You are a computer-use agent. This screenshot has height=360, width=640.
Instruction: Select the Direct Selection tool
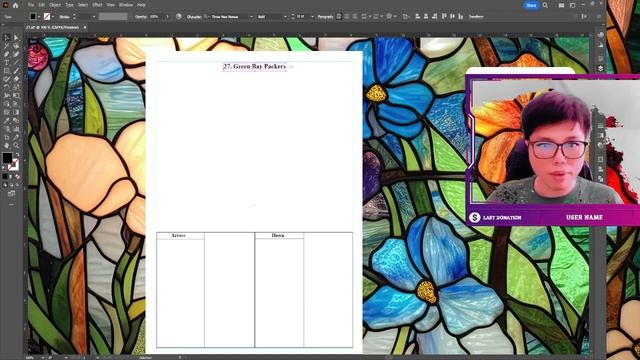(16, 38)
